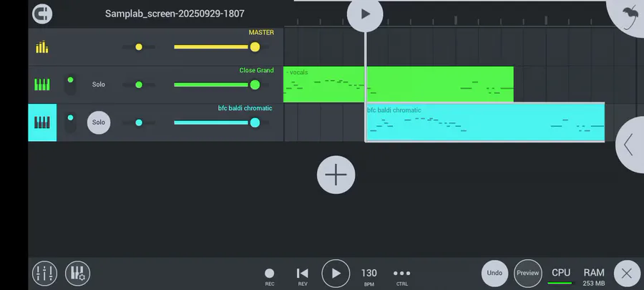Select the Close Grand piano keys icon
Viewport: 644px width, 290px height.
(x=42, y=84)
